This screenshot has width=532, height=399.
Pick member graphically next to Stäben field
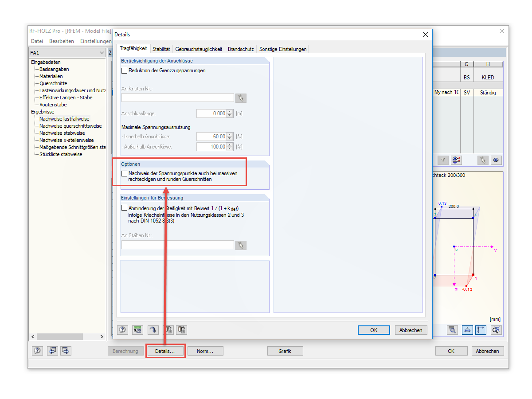[x=241, y=245]
